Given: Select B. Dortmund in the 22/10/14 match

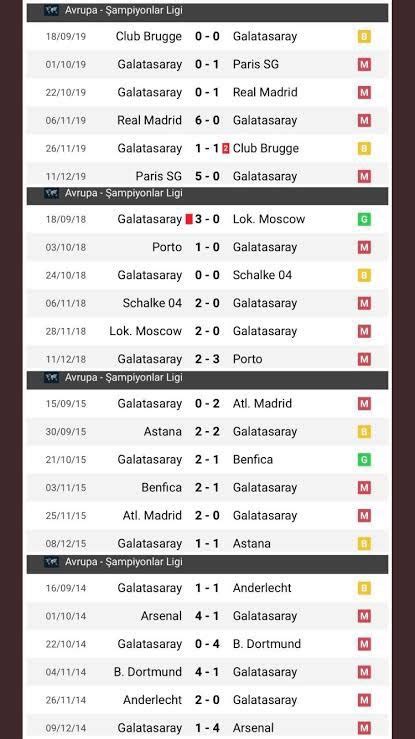Looking at the screenshot, I should click(x=267, y=644).
